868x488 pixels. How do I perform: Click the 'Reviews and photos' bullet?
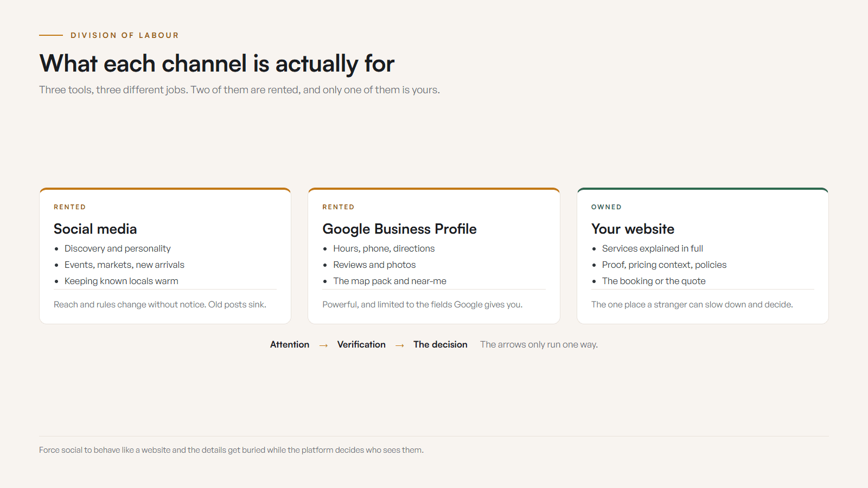374,265
